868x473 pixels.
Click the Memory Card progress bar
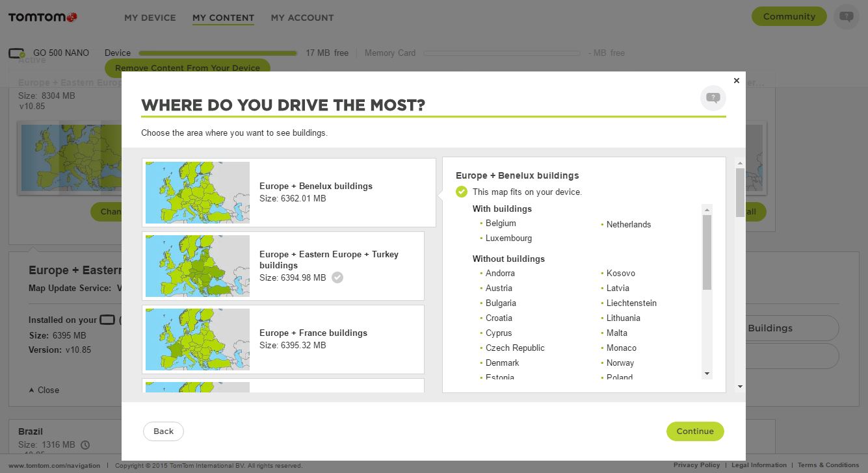pyautogui.click(x=501, y=53)
